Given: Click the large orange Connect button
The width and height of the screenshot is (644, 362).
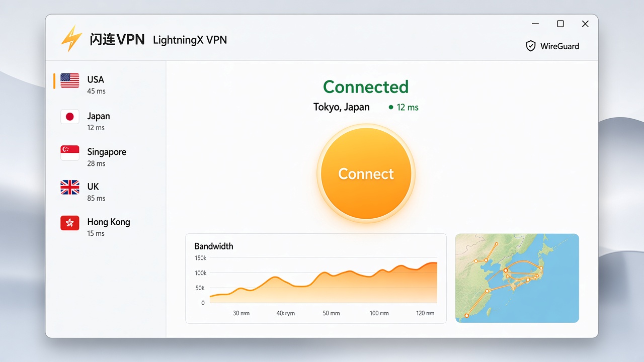Looking at the screenshot, I should 366,173.
